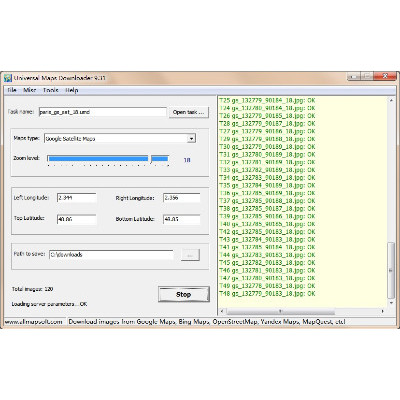Screen dimensions: 400x400
Task: Click the T25 log line
Action: point(267,100)
